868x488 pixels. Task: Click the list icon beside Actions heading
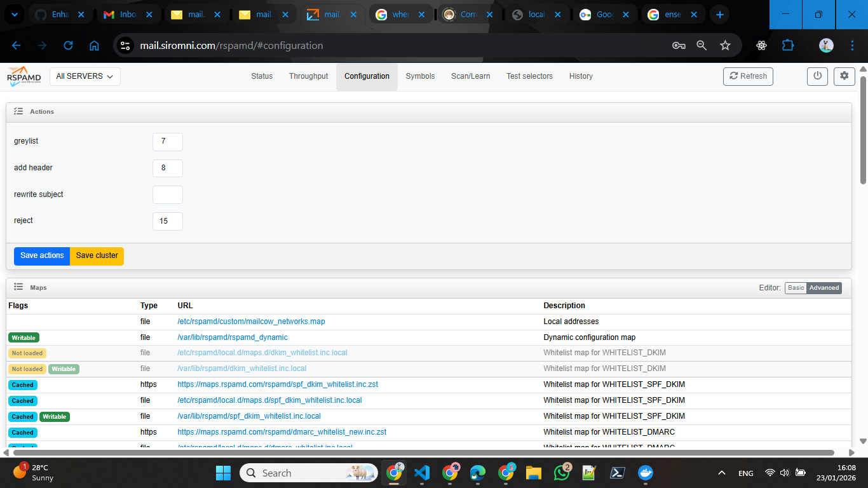click(18, 111)
